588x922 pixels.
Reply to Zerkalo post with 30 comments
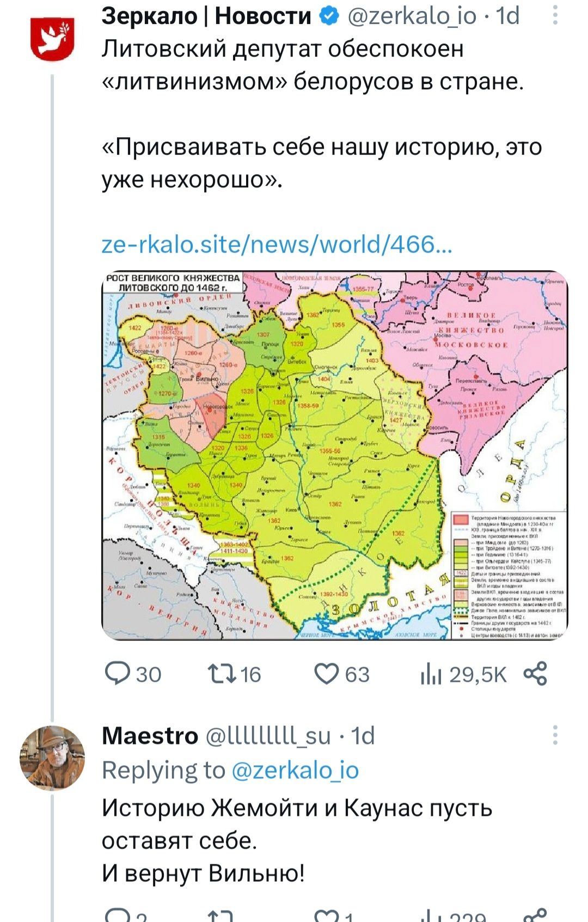[x=133, y=674]
